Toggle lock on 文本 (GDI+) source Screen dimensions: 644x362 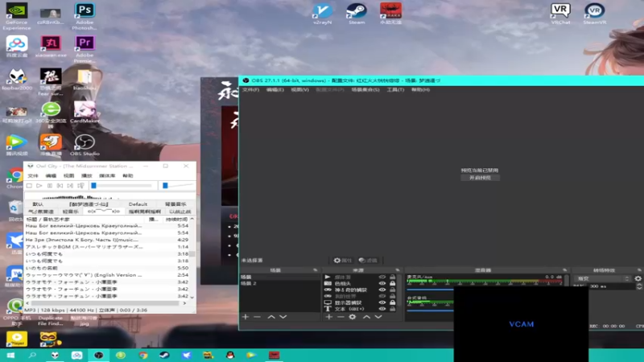click(393, 309)
